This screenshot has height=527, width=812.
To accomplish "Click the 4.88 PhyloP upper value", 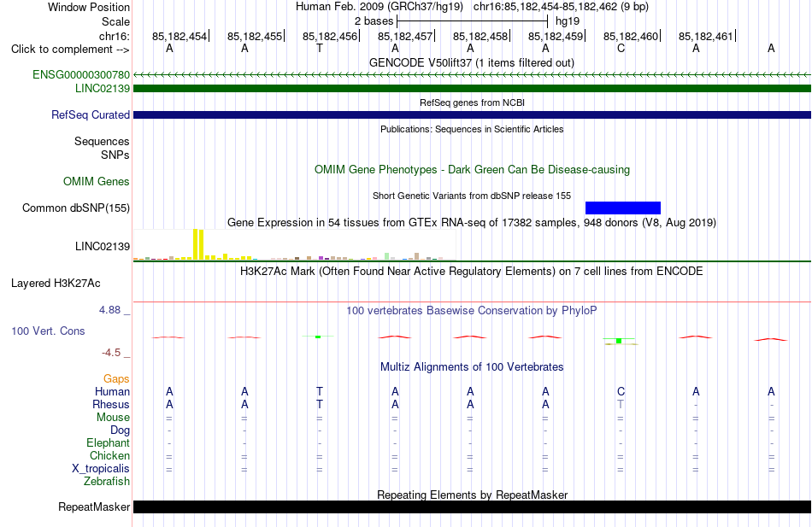I will pos(109,310).
